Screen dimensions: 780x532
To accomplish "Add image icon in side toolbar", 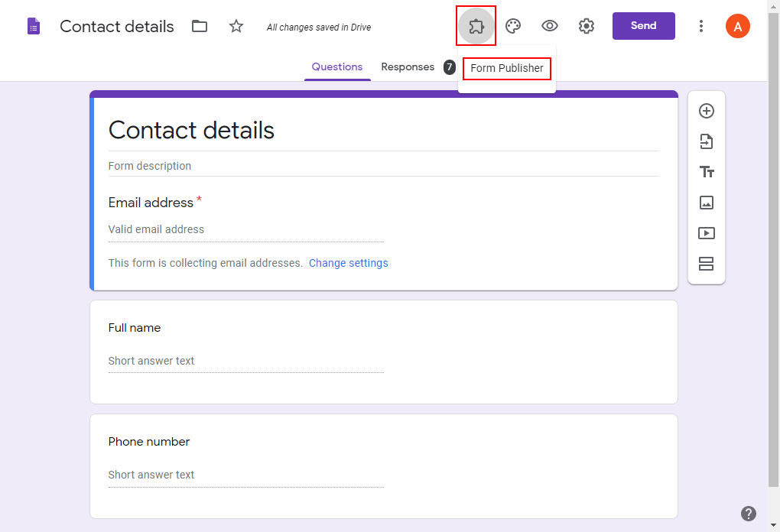I will pyautogui.click(x=707, y=203).
